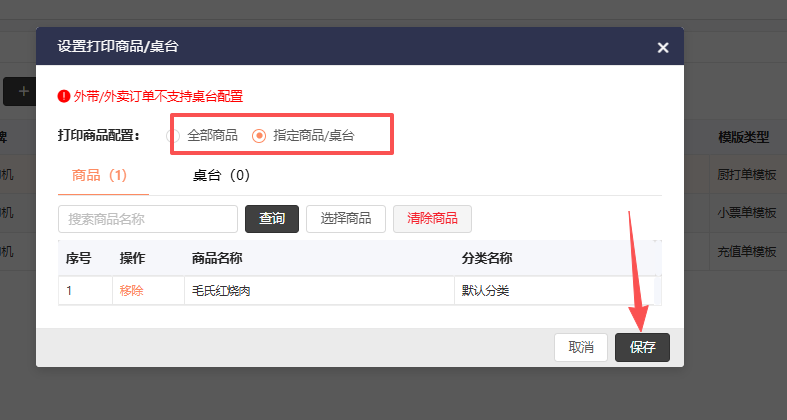Click the 查询 search button
The image size is (787, 420).
[272, 219]
